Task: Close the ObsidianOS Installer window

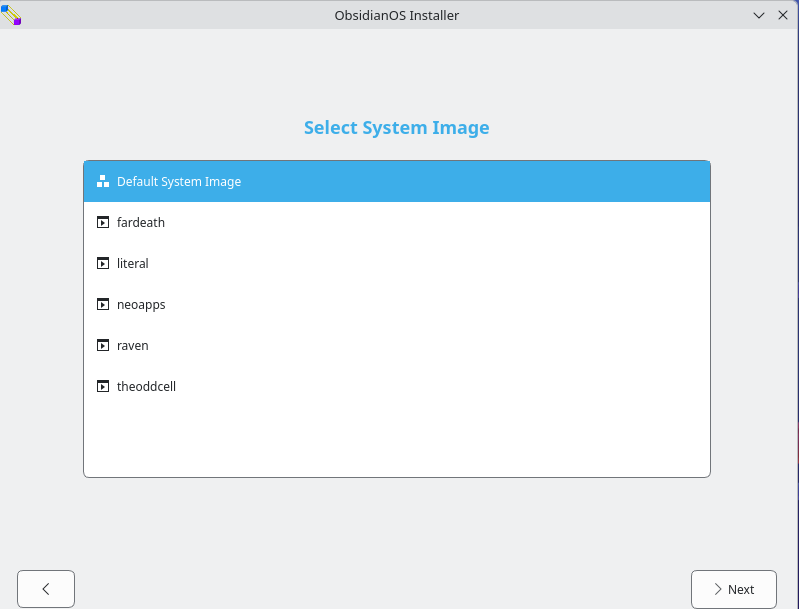Action: [783, 15]
